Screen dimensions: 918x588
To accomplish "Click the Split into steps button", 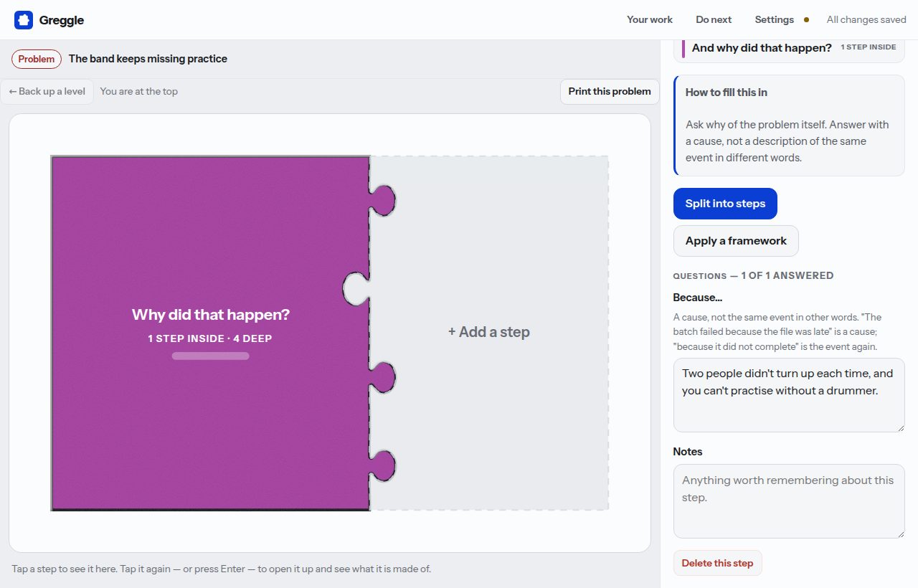I will coord(725,204).
